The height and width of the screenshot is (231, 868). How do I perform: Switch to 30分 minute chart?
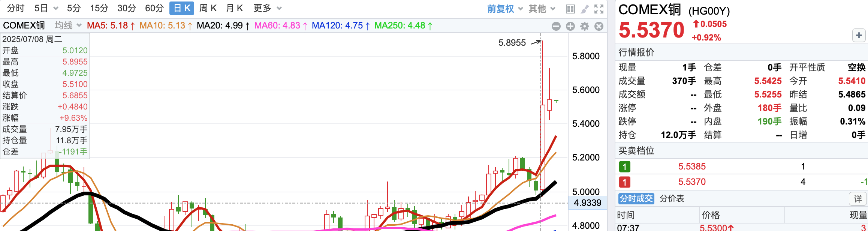click(x=127, y=8)
